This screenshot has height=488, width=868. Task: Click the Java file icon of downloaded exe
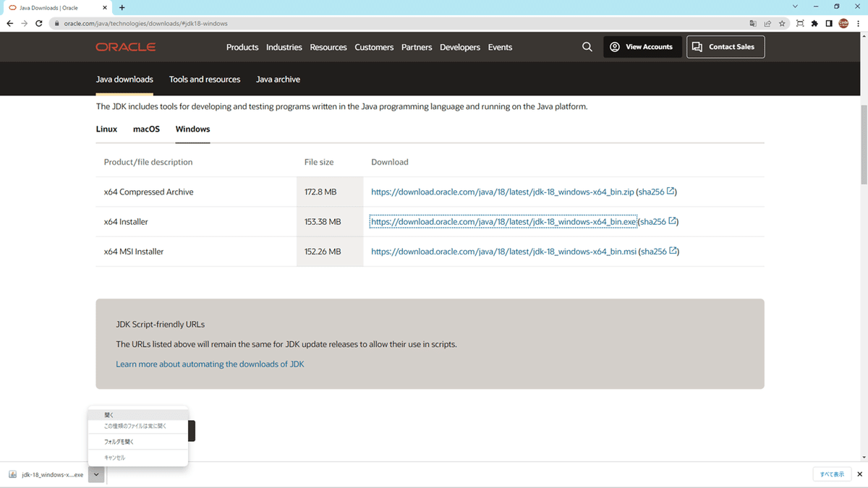pyautogui.click(x=12, y=474)
